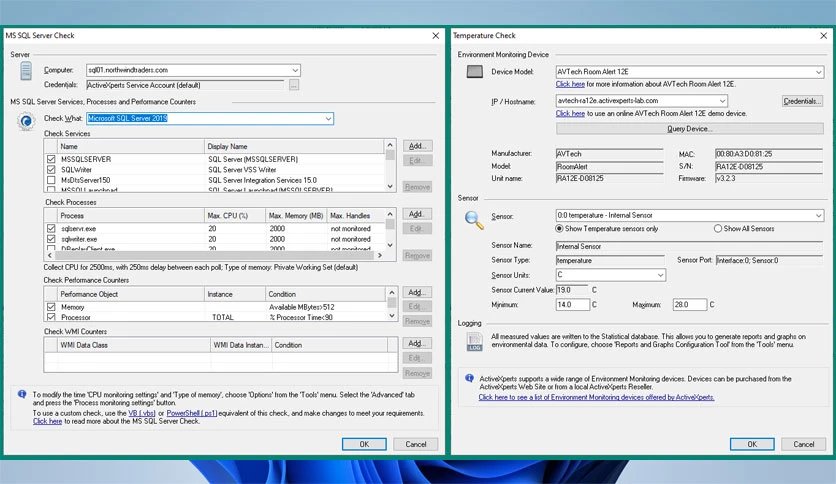Close the MS SQL Server Check dialog
The image size is (836, 484).
pos(436,36)
